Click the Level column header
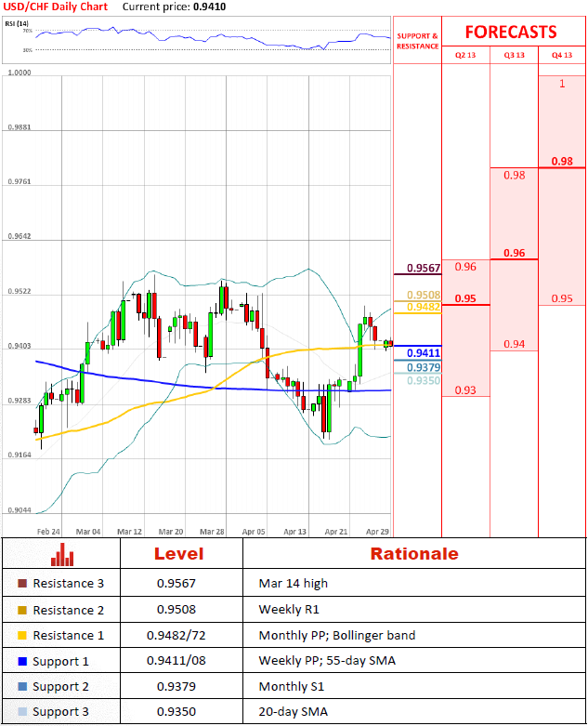 point(178,554)
